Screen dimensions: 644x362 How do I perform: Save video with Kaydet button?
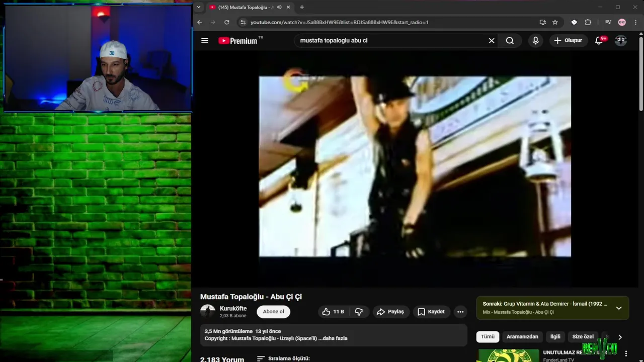(431, 312)
